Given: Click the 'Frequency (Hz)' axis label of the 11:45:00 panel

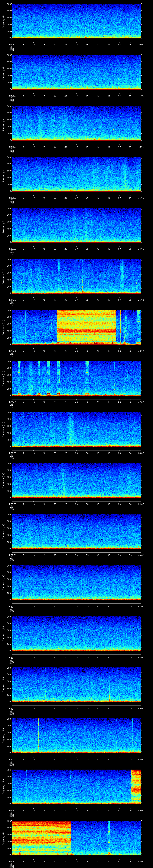Looking at the screenshot, I should click(x=3, y=837).
